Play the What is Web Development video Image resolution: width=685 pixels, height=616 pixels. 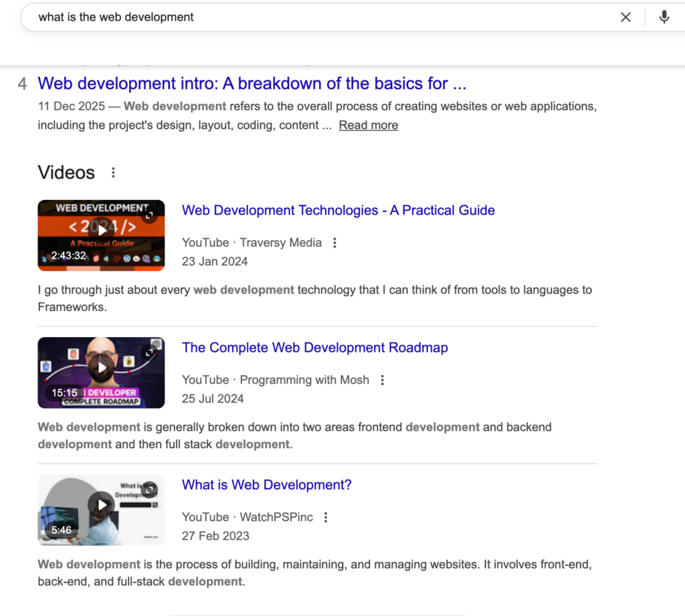pyautogui.click(x=101, y=504)
